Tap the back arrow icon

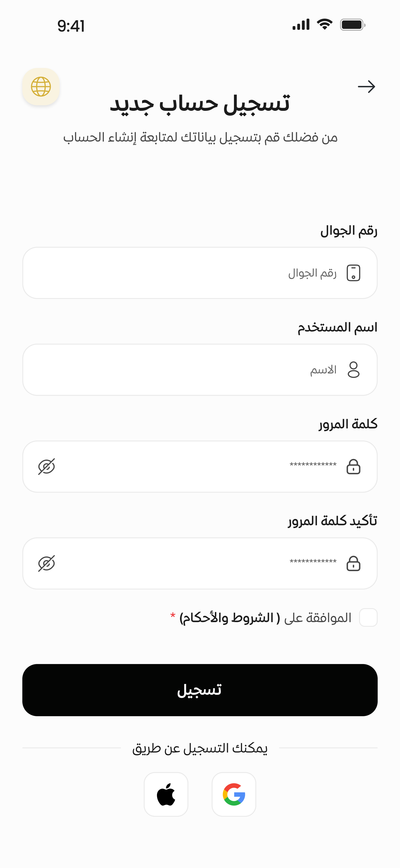[366, 87]
